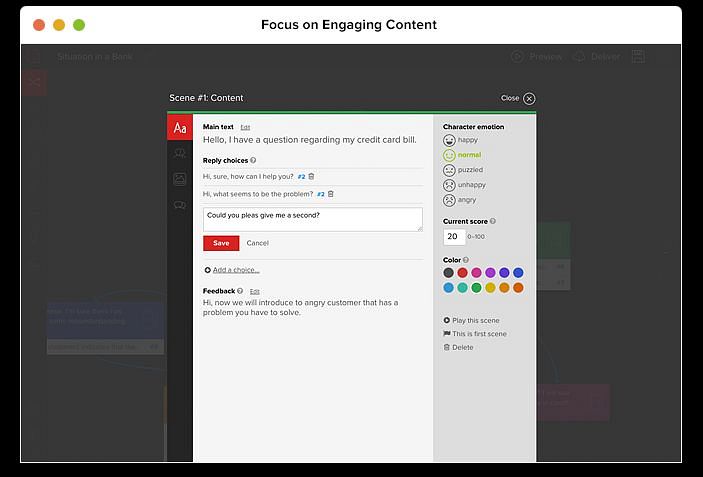The width and height of the screenshot is (703, 477).
Task: Mark as 'This is first scene'
Action: point(475,334)
